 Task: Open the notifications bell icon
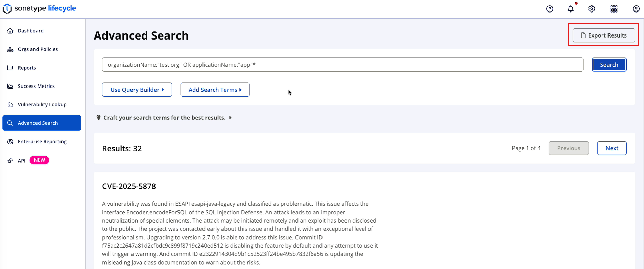[x=571, y=9]
